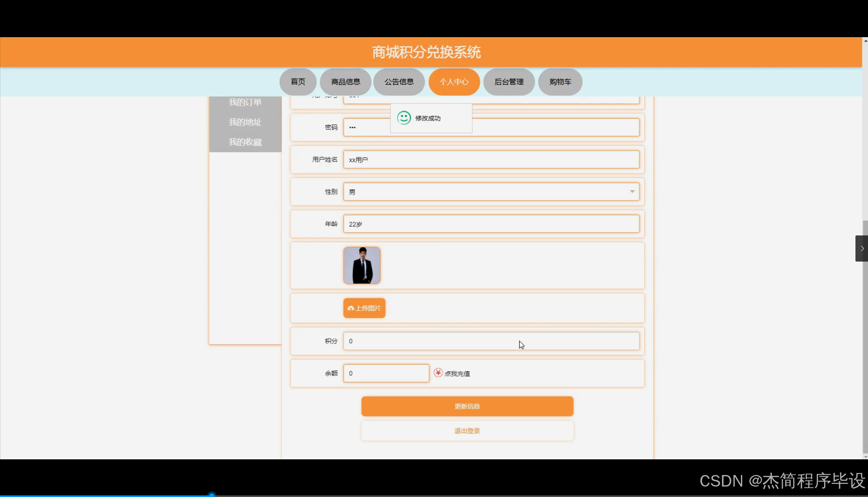Viewport: 868px width, 497px height.
Task: Click the 上传图片 upload button
Action: 364,308
